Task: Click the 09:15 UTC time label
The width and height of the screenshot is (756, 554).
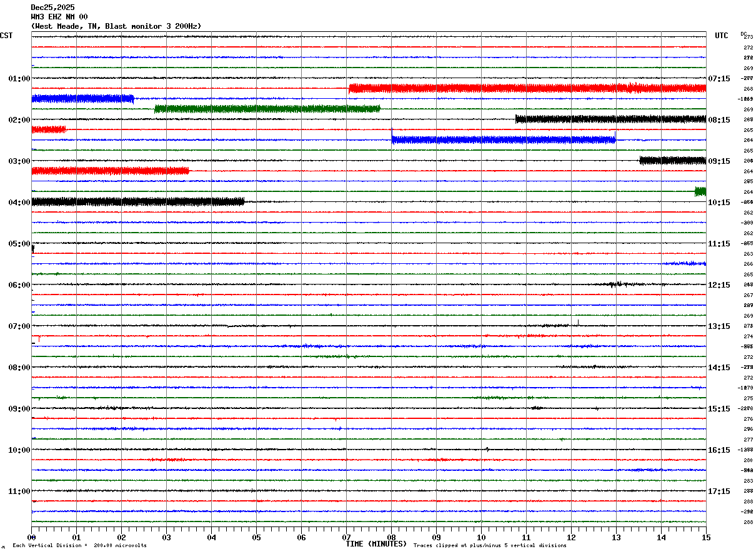Action: click(x=719, y=161)
